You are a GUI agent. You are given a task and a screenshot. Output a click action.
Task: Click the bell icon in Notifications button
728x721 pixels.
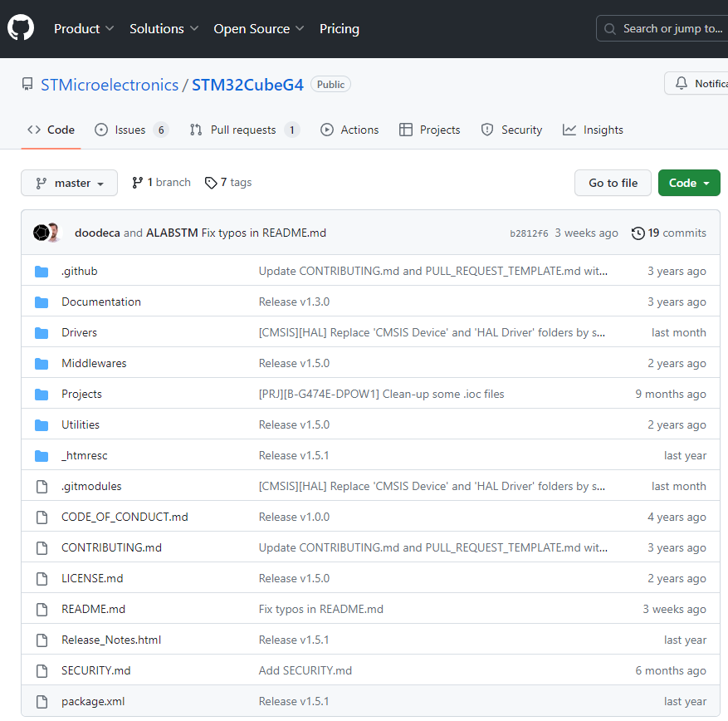pyautogui.click(x=682, y=84)
